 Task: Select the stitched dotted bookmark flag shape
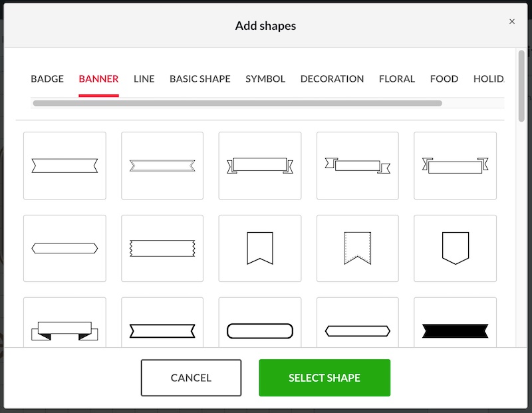(358, 248)
